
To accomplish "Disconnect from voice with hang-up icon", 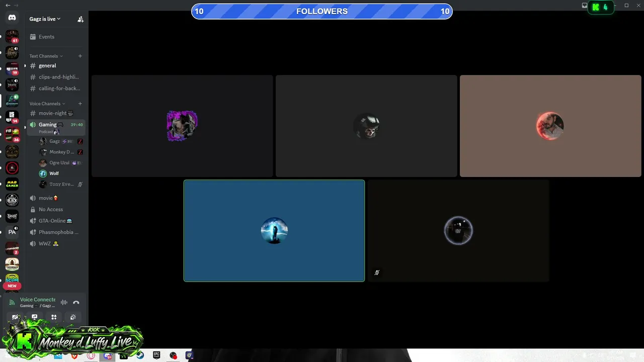I will click(x=76, y=302).
